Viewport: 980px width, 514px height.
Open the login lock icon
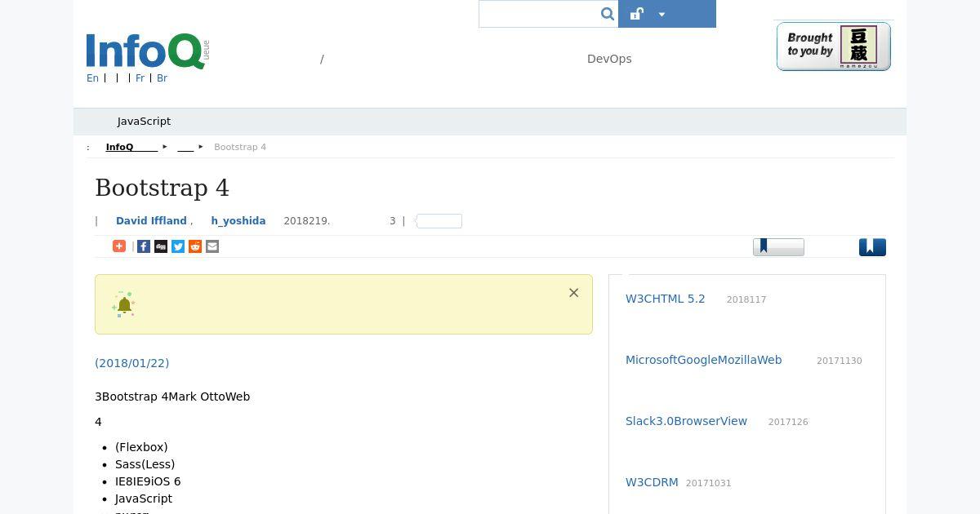(x=637, y=14)
